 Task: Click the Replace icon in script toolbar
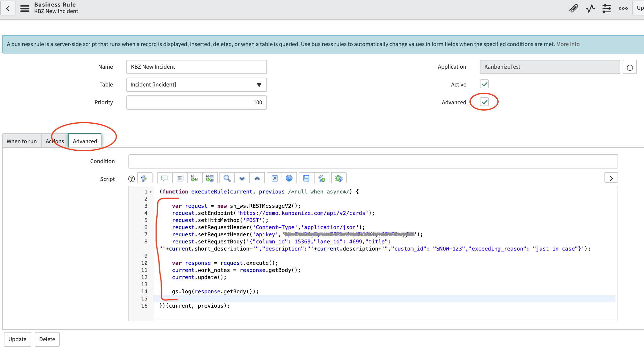point(195,178)
